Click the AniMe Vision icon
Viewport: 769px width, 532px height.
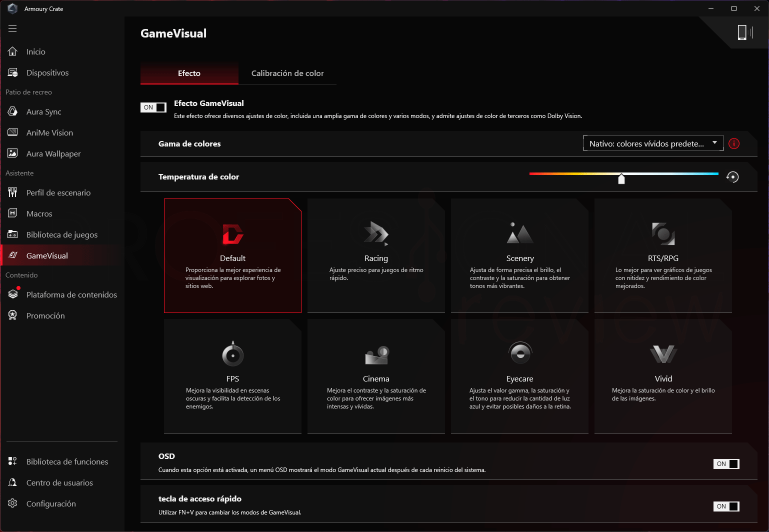[12, 132]
